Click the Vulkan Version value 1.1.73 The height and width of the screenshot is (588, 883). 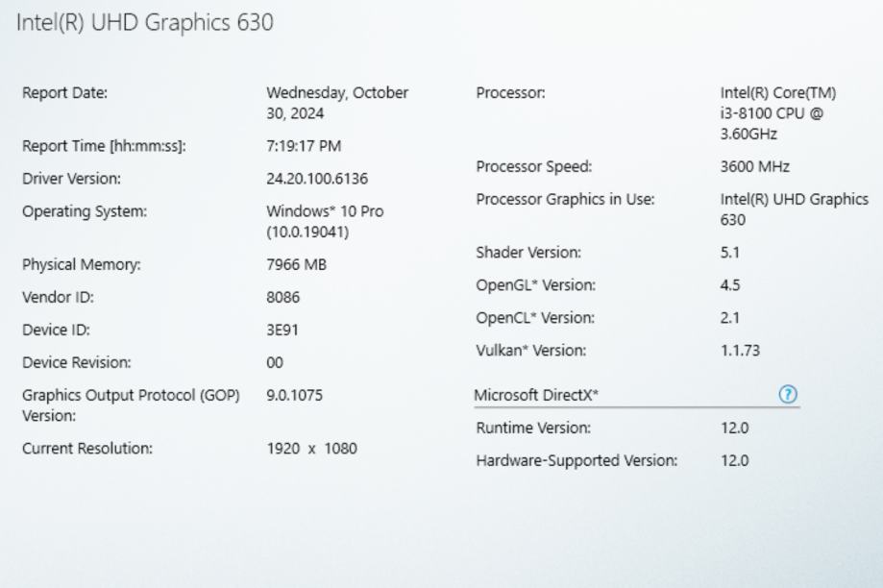[739, 351]
